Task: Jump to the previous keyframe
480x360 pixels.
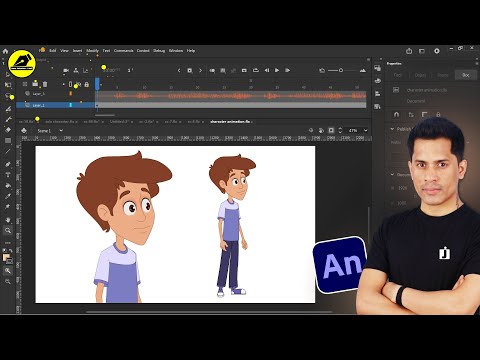Action: [x=179, y=70]
